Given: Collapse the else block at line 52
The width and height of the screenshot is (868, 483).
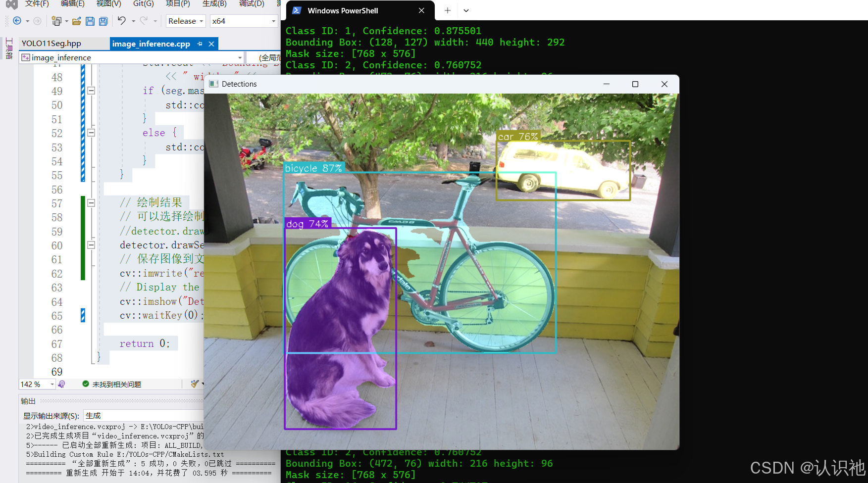Looking at the screenshot, I should pyautogui.click(x=91, y=133).
